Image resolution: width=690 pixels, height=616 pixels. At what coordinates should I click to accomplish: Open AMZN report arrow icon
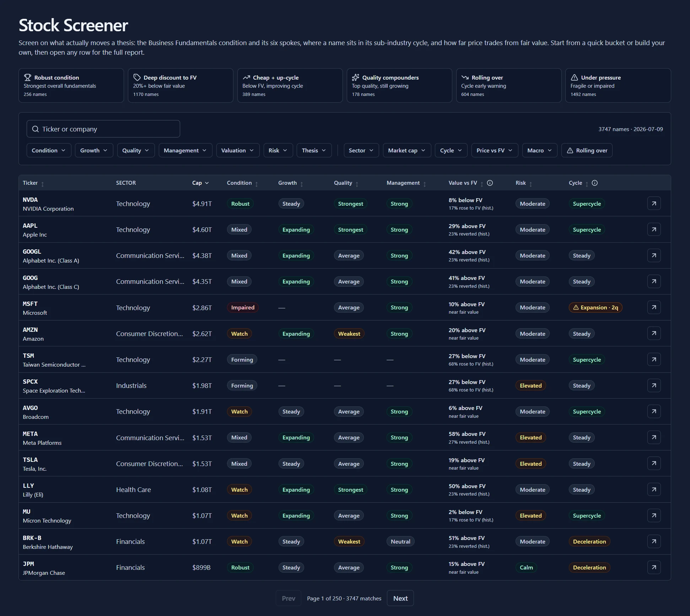654,333
